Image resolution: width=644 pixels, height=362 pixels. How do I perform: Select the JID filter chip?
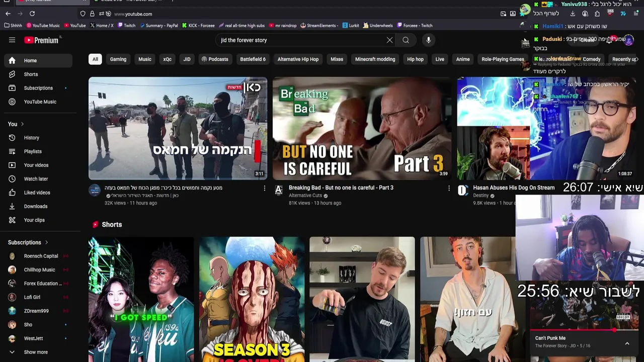pyautogui.click(x=187, y=59)
